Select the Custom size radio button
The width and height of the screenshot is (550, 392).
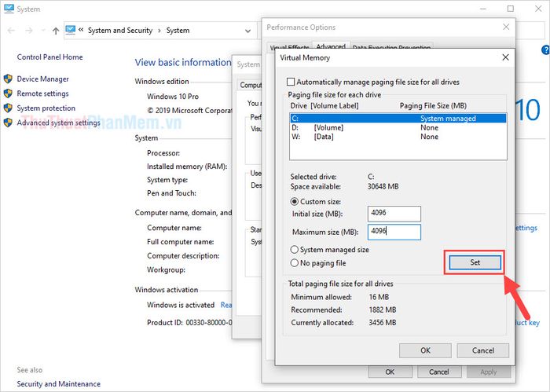point(295,202)
